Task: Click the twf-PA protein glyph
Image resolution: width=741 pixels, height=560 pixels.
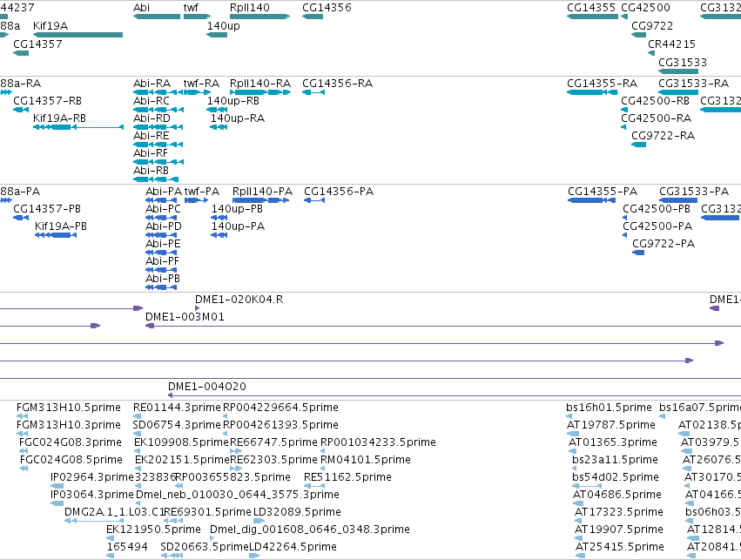Action: [x=196, y=200]
